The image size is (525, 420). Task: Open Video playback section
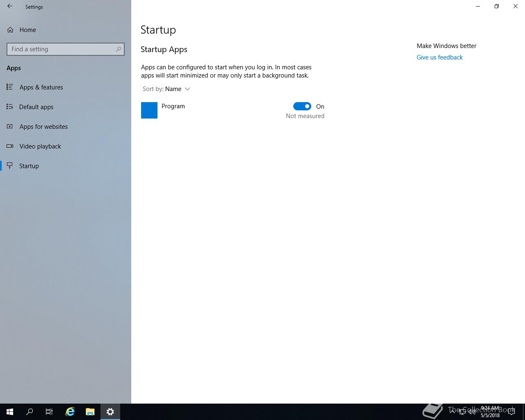pos(66,146)
